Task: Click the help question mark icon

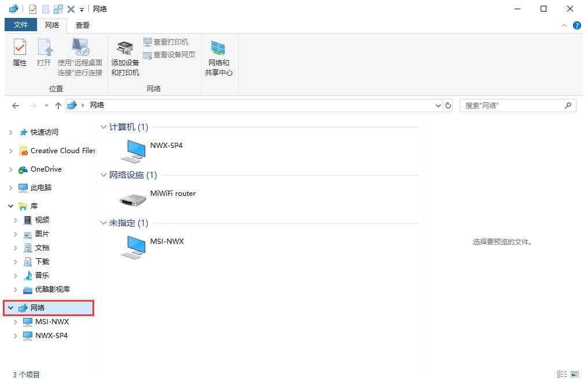Action: tap(576, 25)
